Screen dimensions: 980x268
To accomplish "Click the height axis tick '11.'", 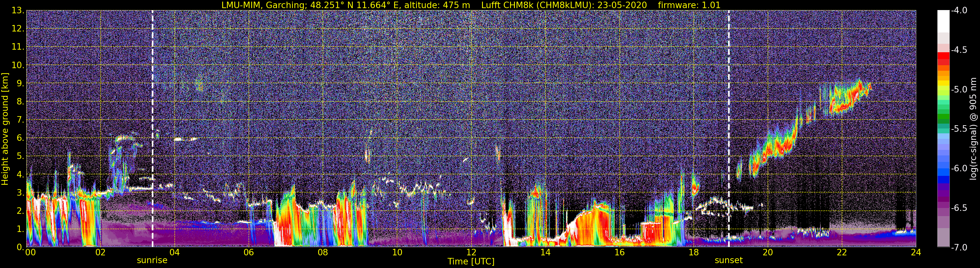I will [18, 47].
